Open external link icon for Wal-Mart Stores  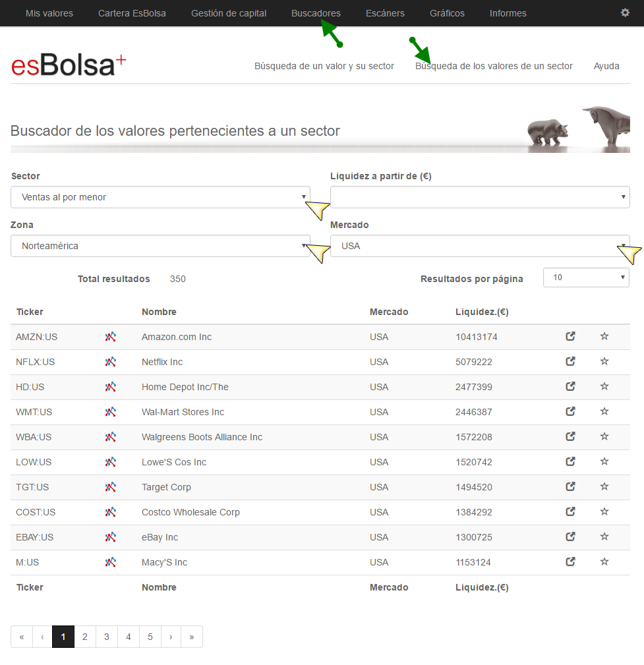click(x=570, y=411)
